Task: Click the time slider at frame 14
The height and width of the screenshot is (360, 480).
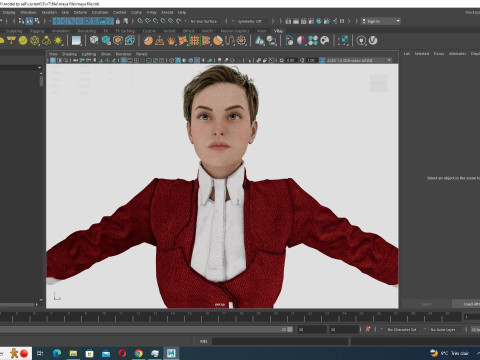Action: (168, 317)
